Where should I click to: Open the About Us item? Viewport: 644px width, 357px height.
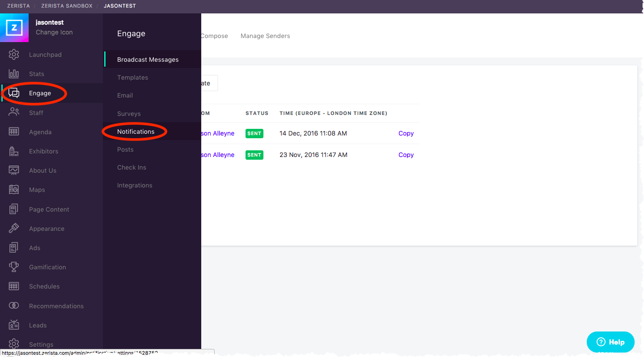click(42, 170)
